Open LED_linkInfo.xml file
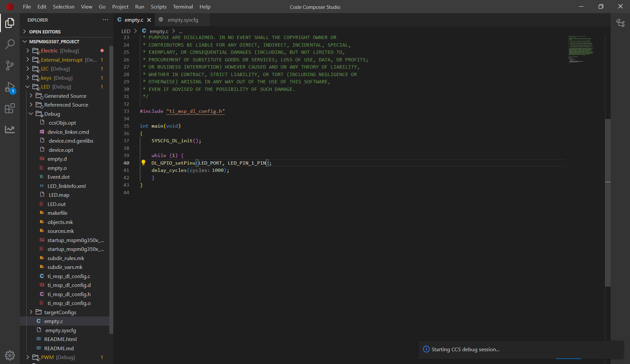This screenshot has height=364, width=630. pos(64,186)
